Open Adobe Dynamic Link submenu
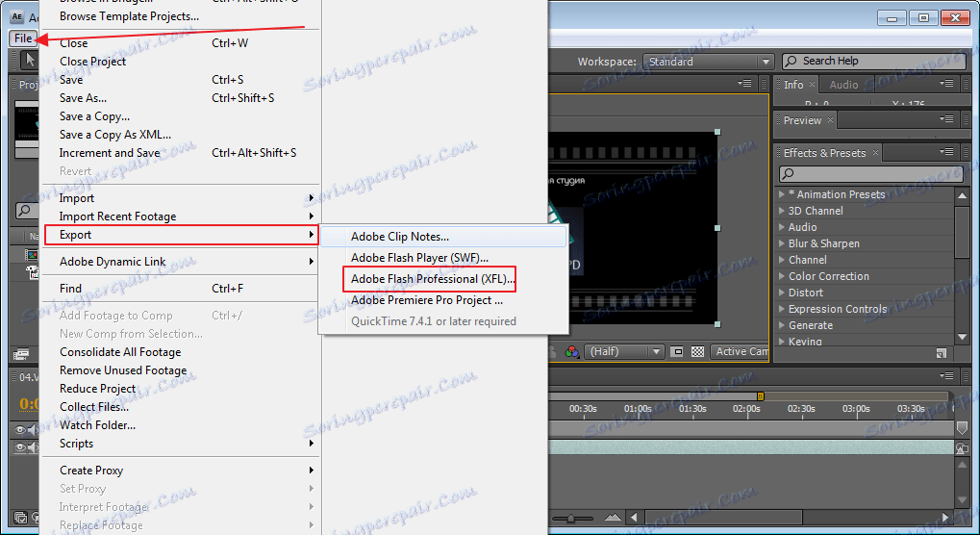 [x=180, y=262]
